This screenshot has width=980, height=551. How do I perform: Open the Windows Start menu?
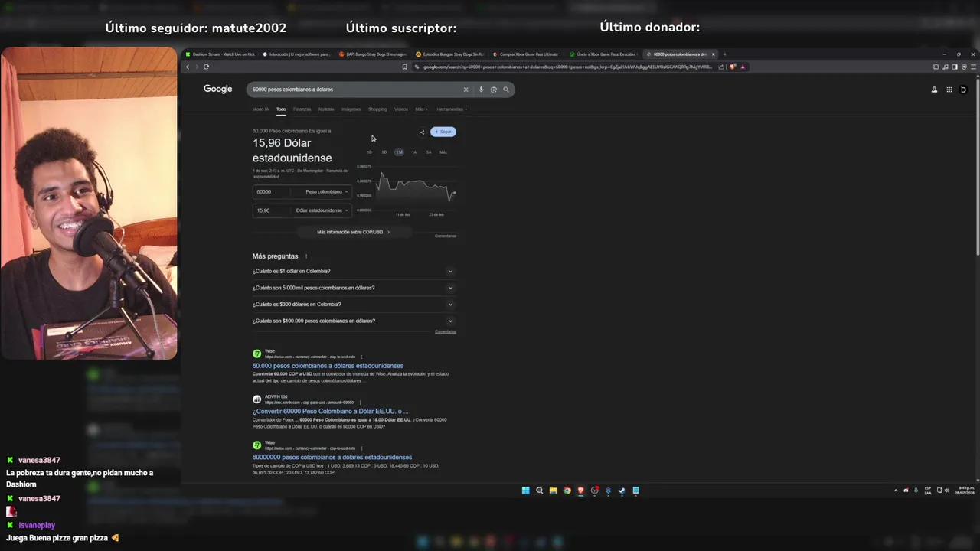point(525,491)
